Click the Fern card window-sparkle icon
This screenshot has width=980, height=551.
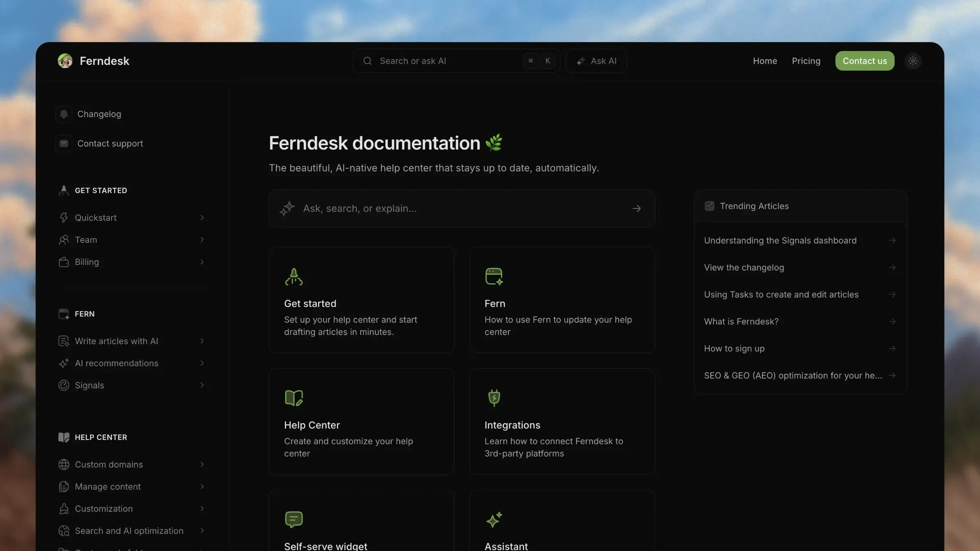point(494,277)
